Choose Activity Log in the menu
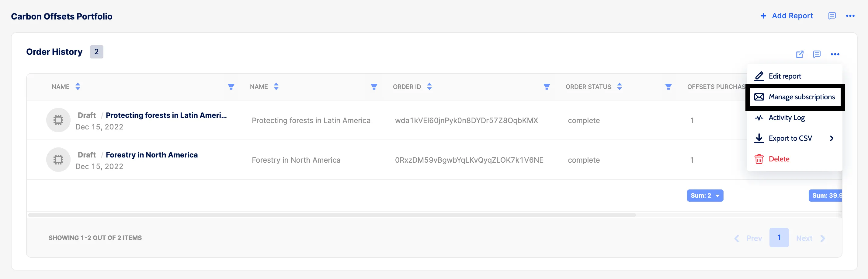868x279 pixels. [786, 118]
